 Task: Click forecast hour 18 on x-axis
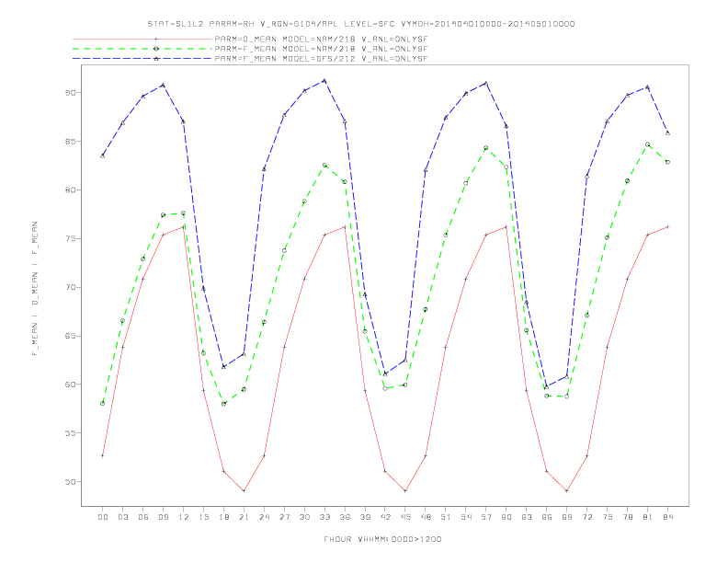pos(223,517)
